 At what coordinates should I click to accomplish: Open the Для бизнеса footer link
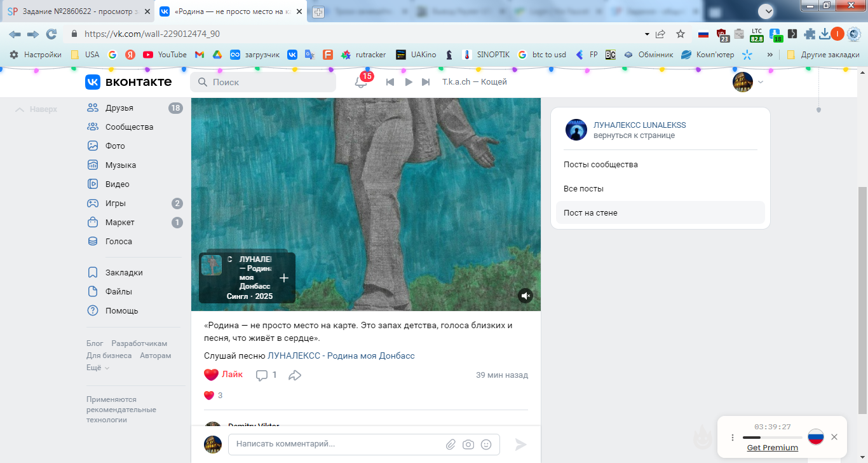pyautogui.click(x=109, y=356)
